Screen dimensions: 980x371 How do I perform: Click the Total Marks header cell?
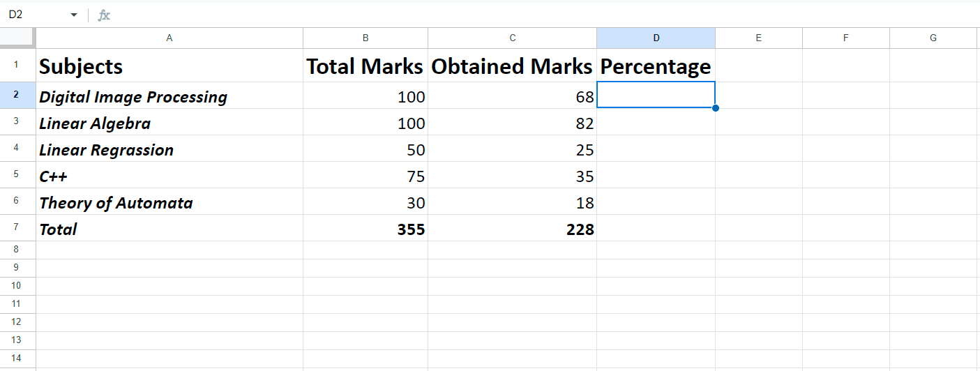tap(365, 66)
